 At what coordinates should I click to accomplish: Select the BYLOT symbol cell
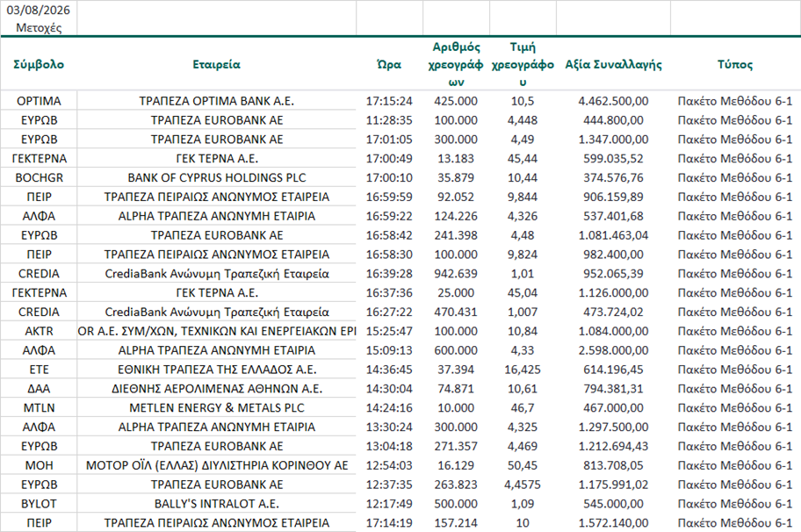39,504
